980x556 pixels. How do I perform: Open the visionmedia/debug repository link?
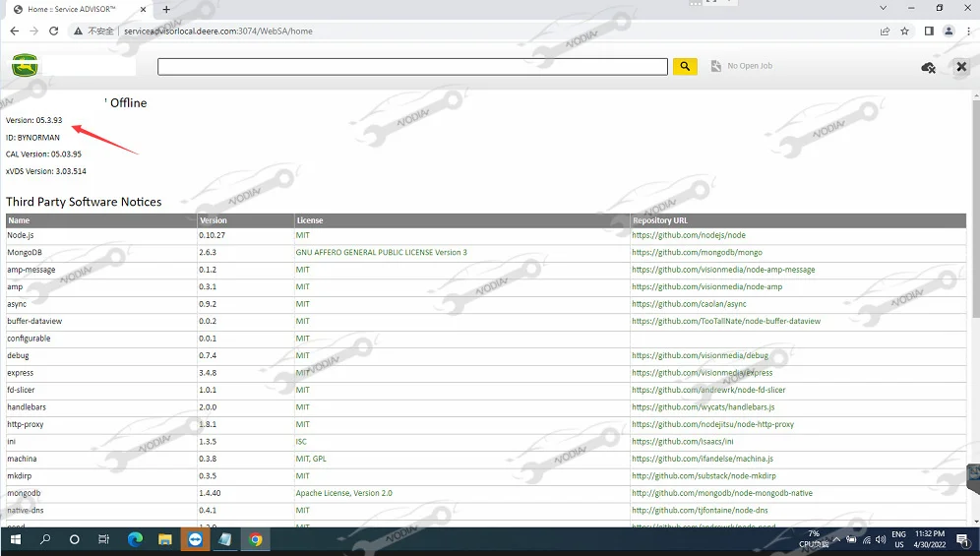tap(700, 355)
